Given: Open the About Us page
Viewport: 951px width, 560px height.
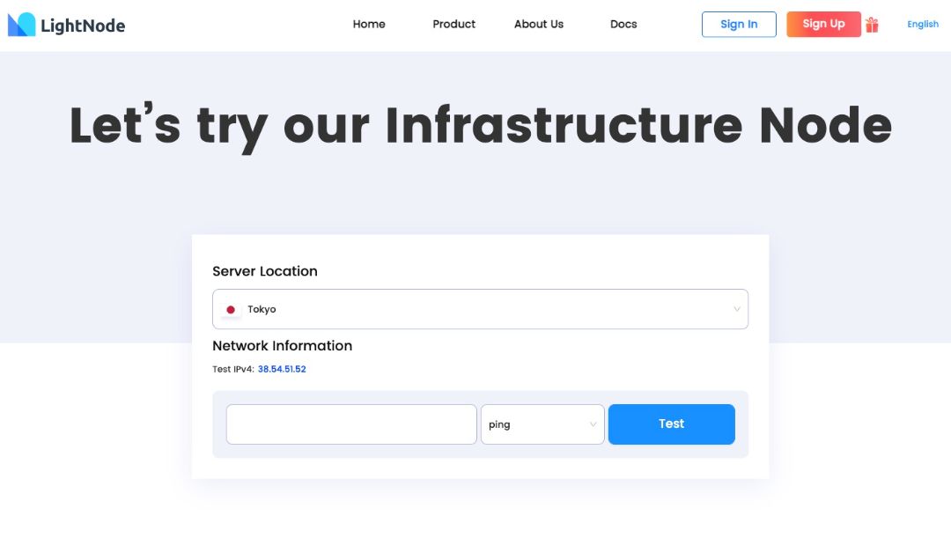Looking at the screenshot, I should tap(538, 24).
